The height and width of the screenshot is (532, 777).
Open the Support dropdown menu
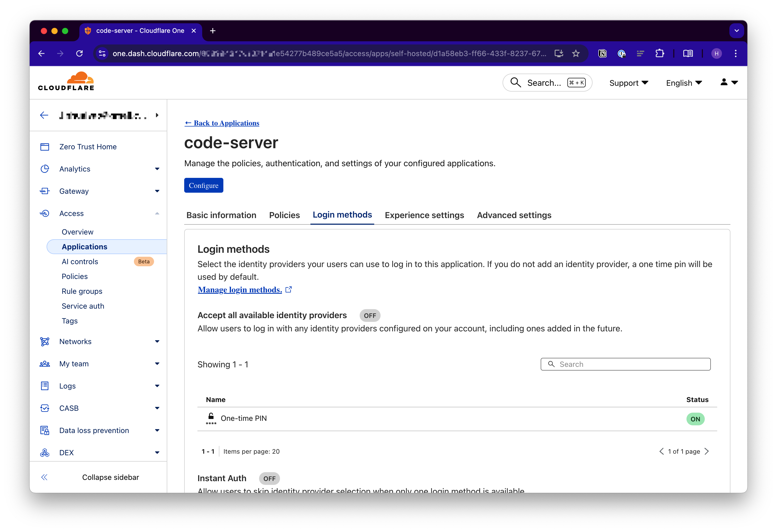tap(629, 83)
